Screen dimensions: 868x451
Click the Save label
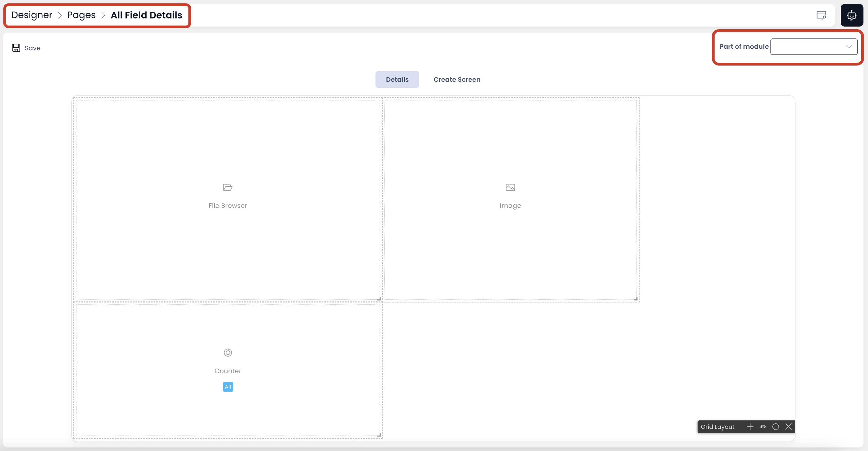coord(33,48)
